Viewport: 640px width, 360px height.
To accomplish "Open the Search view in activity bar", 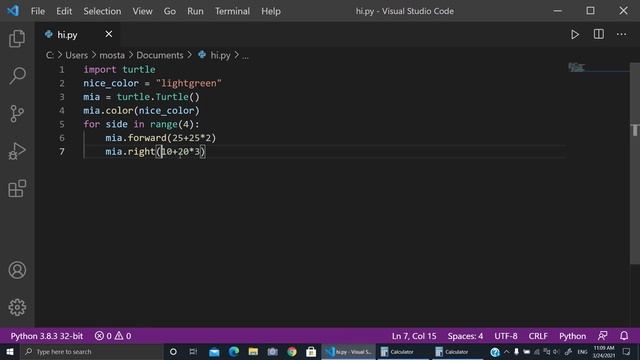I will pyautogui.click(x=17, y=76).
